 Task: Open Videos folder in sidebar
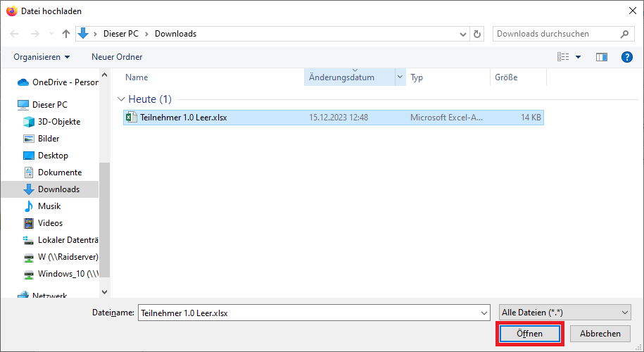tap(44, 223)
